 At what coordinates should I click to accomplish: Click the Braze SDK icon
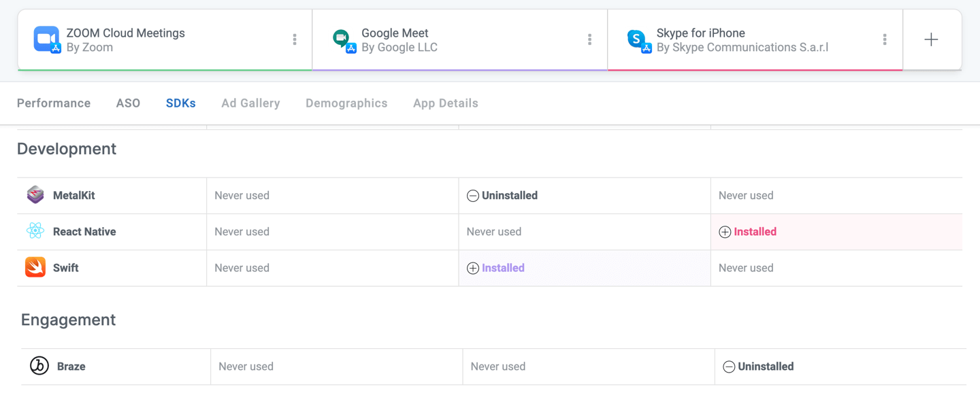39,366
